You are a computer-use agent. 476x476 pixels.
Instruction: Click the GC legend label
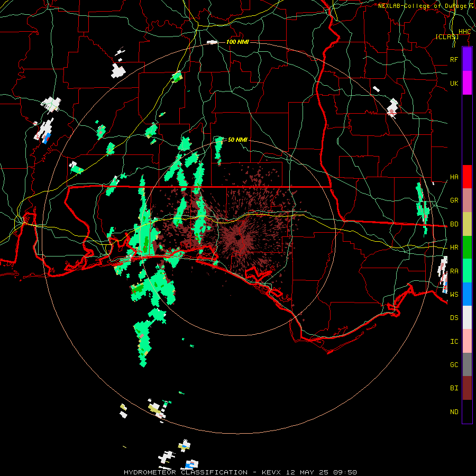[x=454, y=365]
